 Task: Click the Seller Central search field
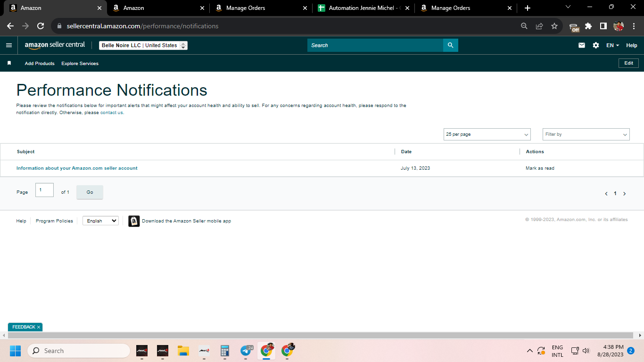click(x=375, y=45)
